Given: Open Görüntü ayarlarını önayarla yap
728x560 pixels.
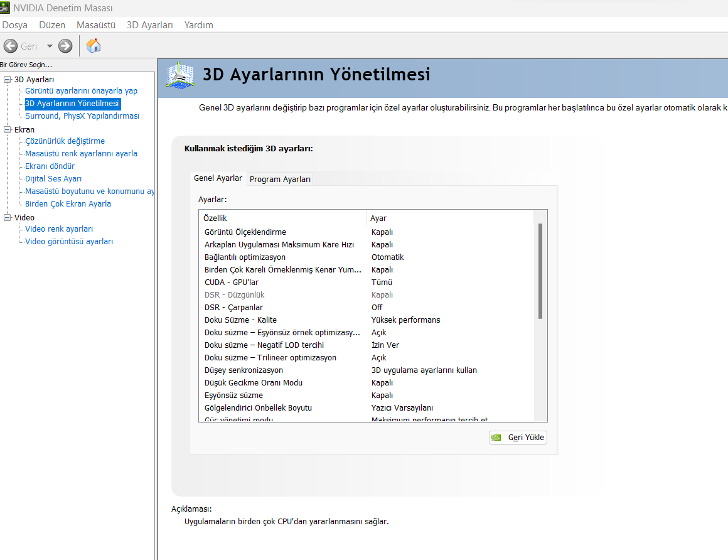Looking at the screenshot, I should click(x=81, y=91).
